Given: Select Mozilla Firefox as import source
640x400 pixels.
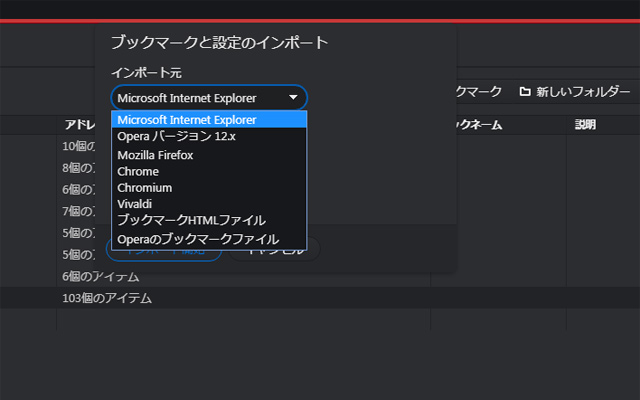Looking at the screenshot, I should (209, 155).
